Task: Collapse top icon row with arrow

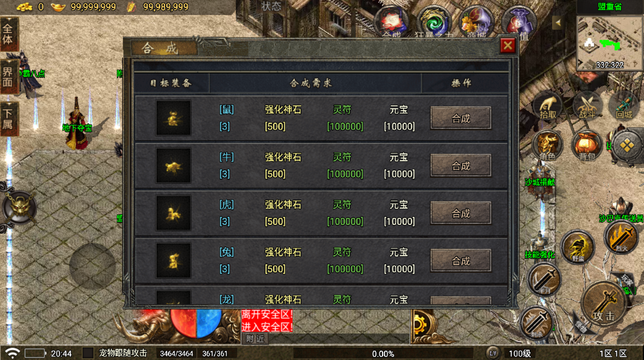Action: pyautogui.click(x=559, y=22)
